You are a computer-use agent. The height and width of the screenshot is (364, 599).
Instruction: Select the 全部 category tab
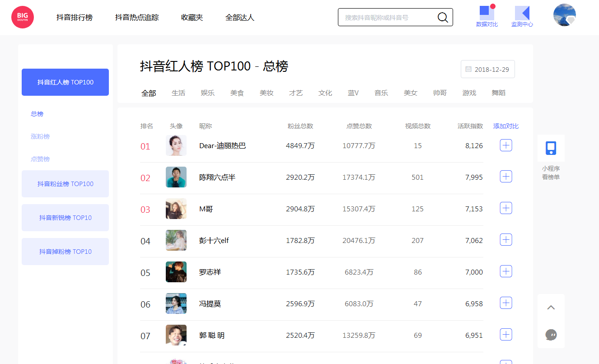point(149,93)
